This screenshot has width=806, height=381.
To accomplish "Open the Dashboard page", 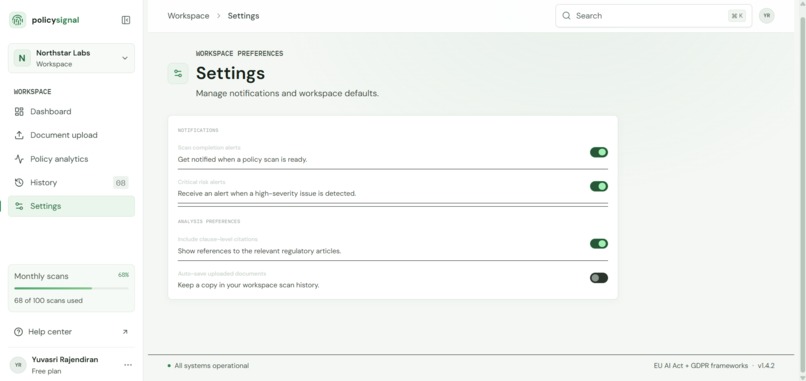I will pos(71,112).
